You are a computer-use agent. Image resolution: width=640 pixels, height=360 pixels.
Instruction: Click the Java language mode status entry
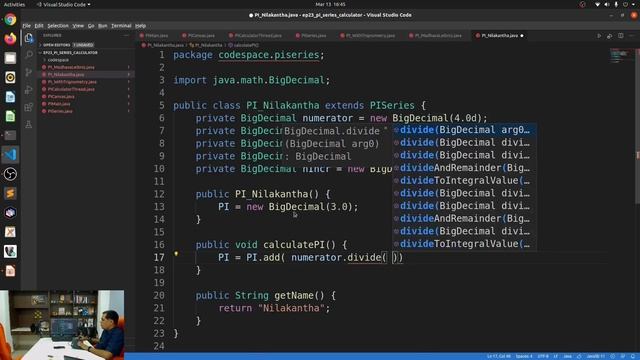567,356
